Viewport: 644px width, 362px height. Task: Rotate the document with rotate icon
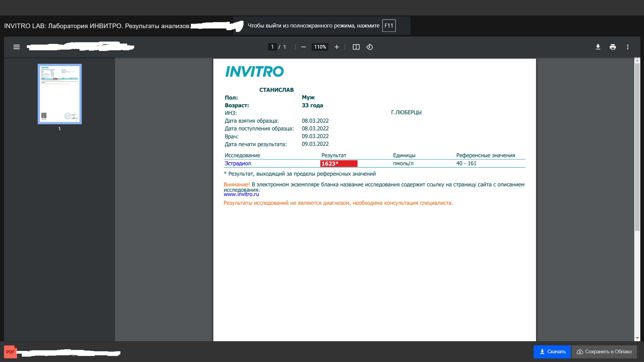coord(370,47)
